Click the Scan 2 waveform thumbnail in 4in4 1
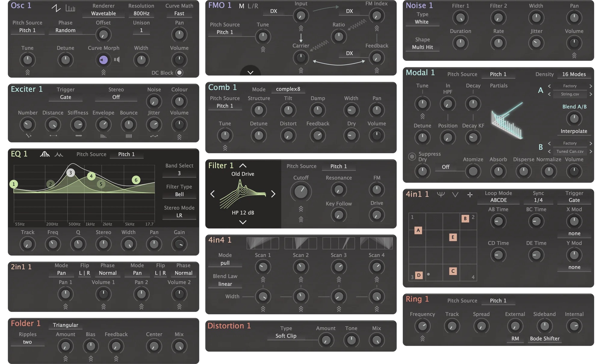Image resolution: width=602 pixels, height=364 pixels. coord(300,243)
